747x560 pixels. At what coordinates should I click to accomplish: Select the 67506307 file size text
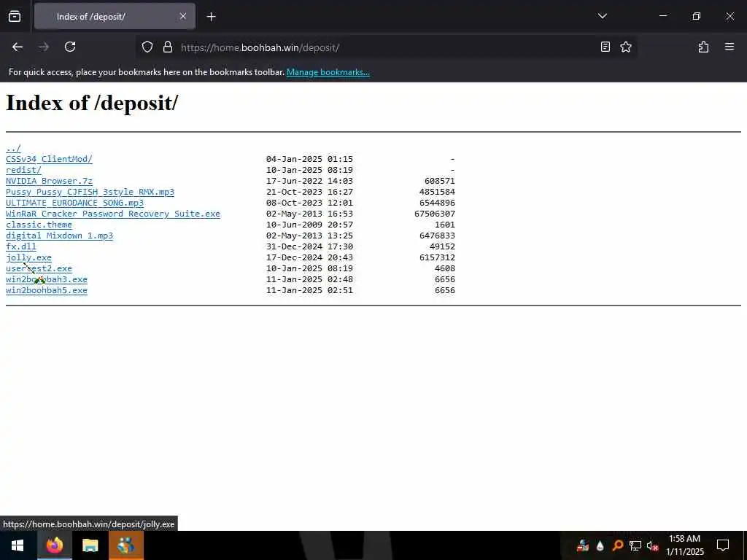[x=435, y=214]
